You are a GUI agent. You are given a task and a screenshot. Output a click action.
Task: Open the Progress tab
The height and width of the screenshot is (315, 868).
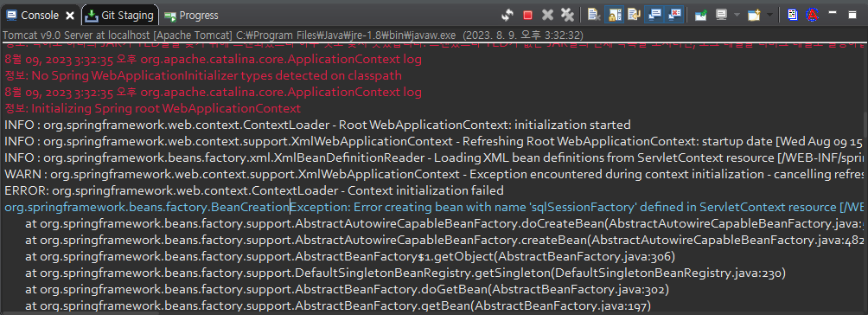(x=192, y=16)
